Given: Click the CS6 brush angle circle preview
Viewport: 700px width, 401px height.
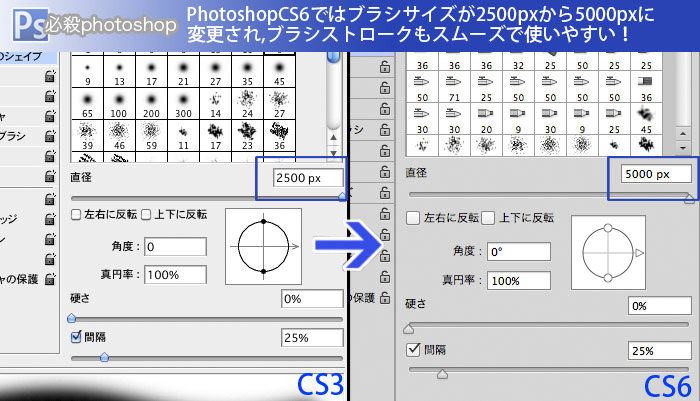Looking at the screenshot, I should pyautogui.click(x=608, y=253).
